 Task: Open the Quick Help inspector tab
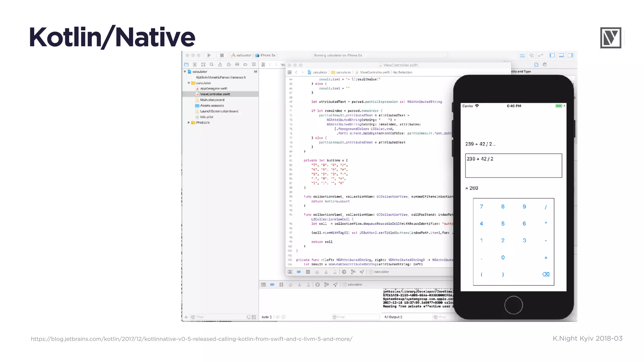pyautogui.click(x=545, y=64)
